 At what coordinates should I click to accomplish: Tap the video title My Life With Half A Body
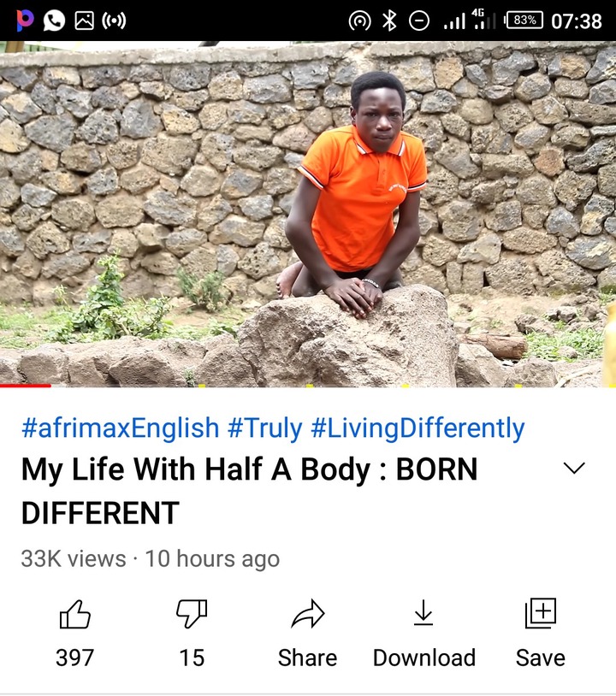coord(249,491)
